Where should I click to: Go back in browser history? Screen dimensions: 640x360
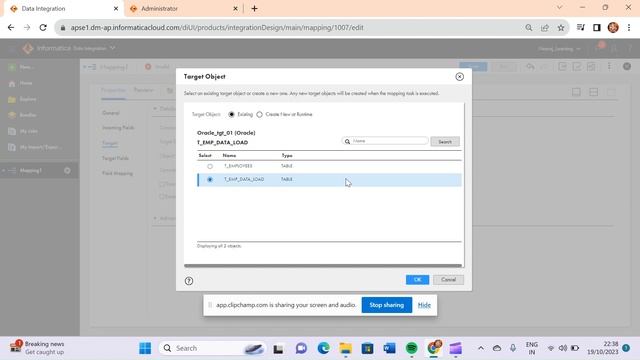point(11,27)
